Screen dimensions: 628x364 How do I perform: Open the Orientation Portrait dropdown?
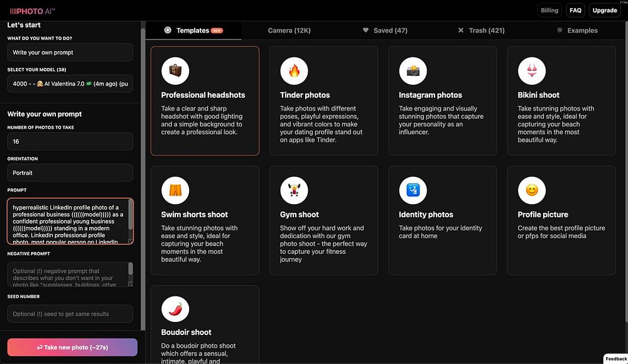(x=70, y=173)
